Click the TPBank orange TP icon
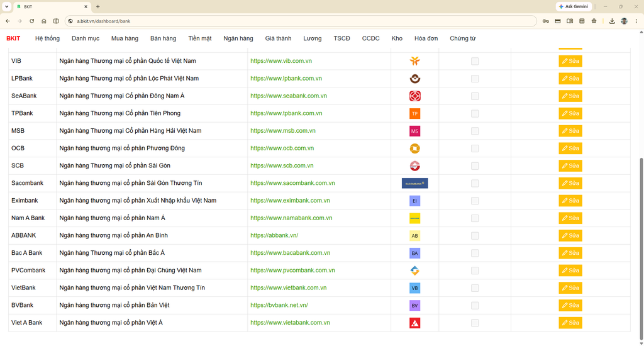Viewport: 644px width, 346px height. 415,113
